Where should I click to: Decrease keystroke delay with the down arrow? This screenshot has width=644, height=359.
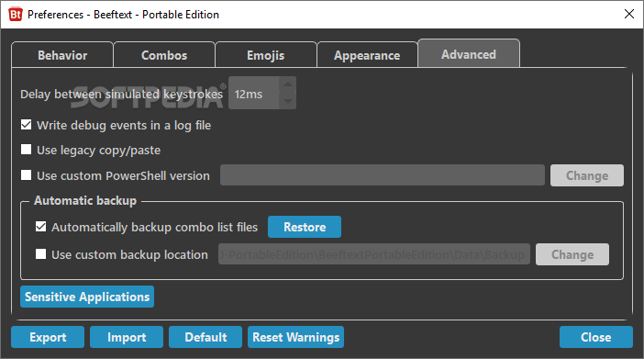pyautogui.click(x=288, y=101)
